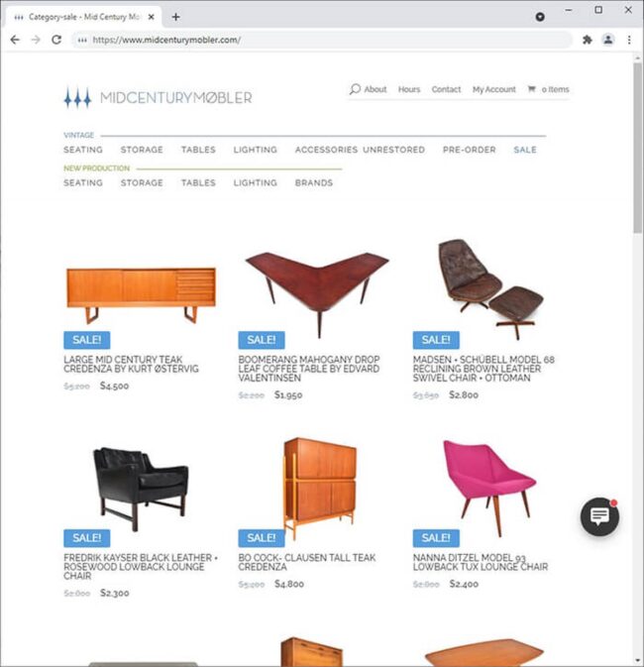Open the browser profile avatar icon

pyautogui.click(x=608, y=40)
